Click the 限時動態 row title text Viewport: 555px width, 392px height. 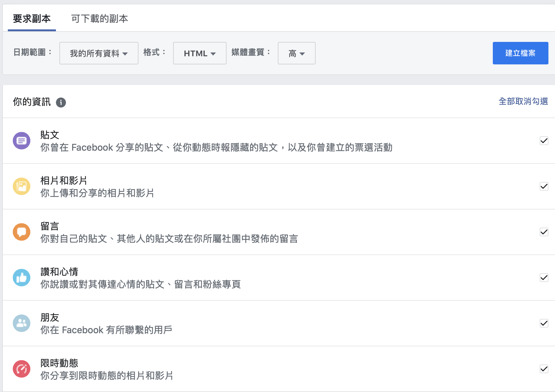point(59,363)
